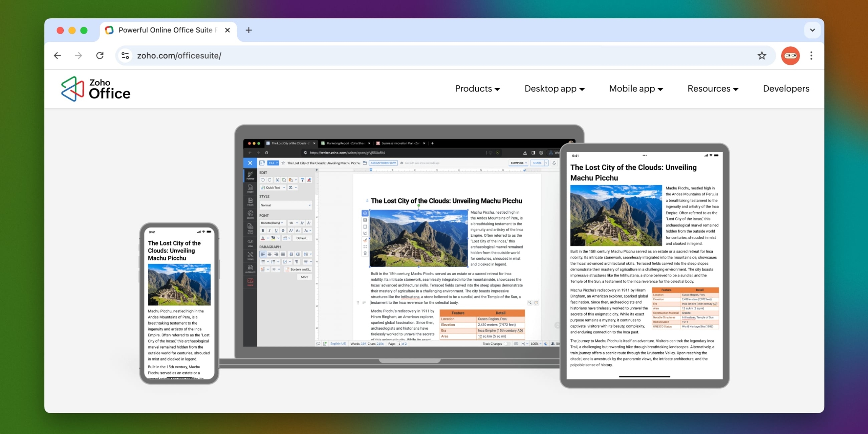Switch to Marketing Report tab in laptop mockup
Viewport: 868px width, 434px height.
coord(346,143)
